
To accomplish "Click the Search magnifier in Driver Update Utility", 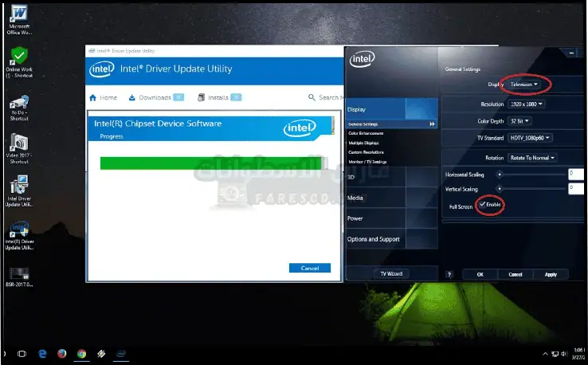I will [x=312, y=98].
